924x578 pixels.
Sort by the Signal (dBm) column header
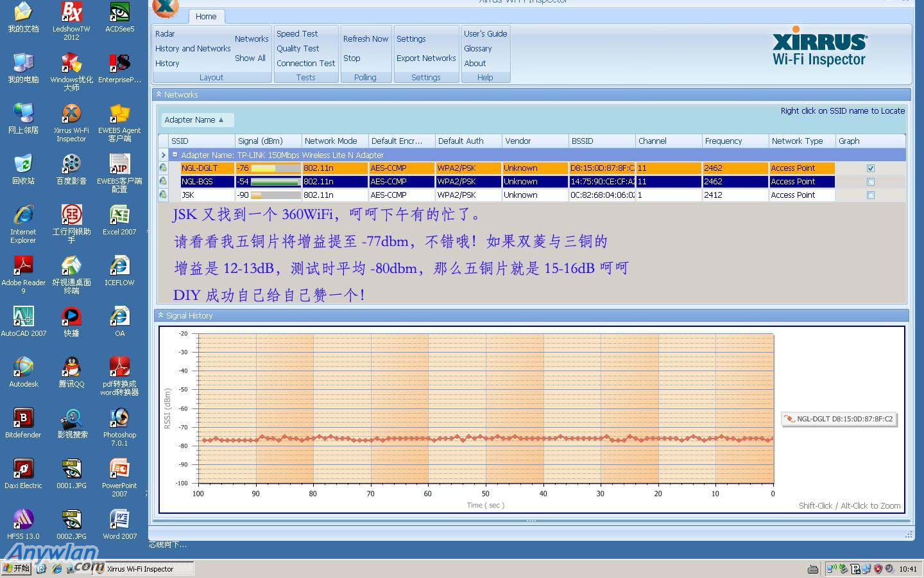pos(268,141)
